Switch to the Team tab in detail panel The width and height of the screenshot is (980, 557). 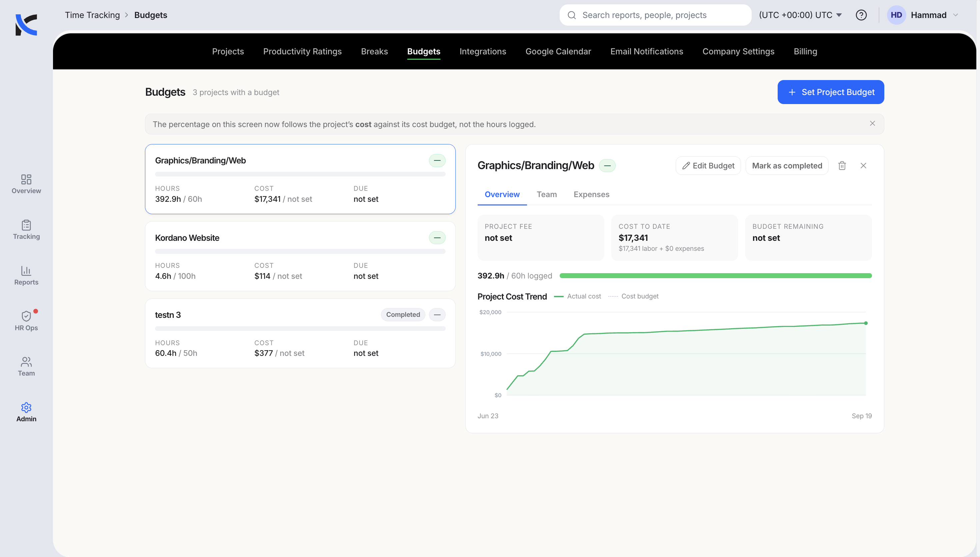click(547, 194)
